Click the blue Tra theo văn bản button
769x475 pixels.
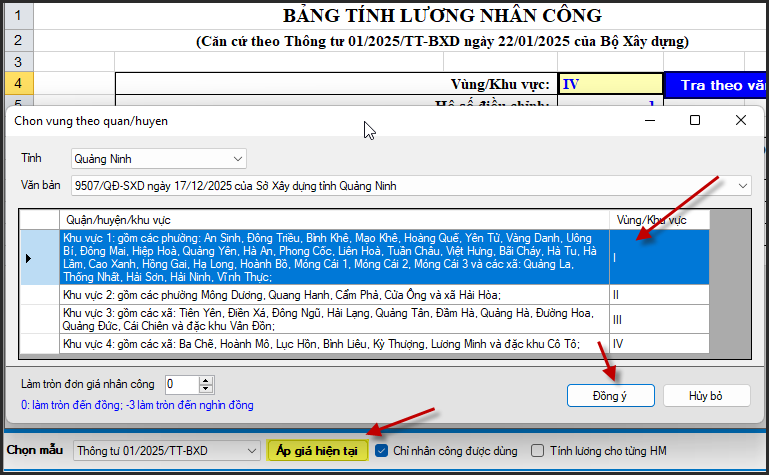pos(720,85)
